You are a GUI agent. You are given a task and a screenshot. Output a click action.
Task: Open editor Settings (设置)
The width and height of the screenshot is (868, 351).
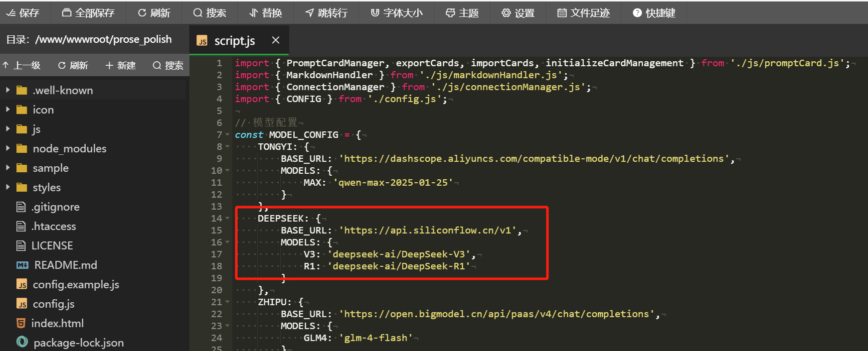[518, 13]
